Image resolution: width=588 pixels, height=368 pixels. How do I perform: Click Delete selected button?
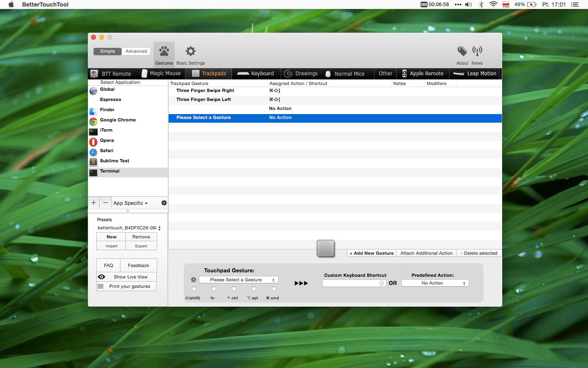(x=479, y=253)
